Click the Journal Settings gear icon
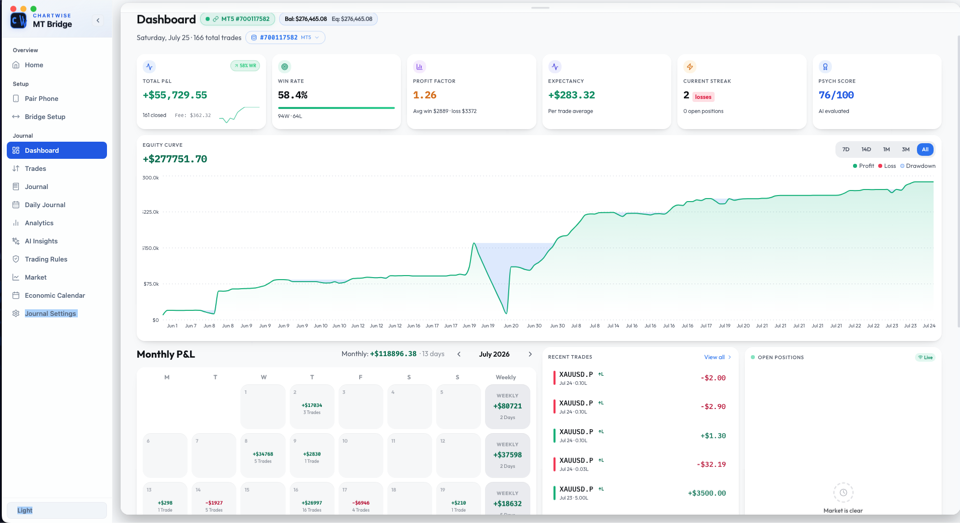The width and height of the screenshot is (960, 523). click(16, 314)
